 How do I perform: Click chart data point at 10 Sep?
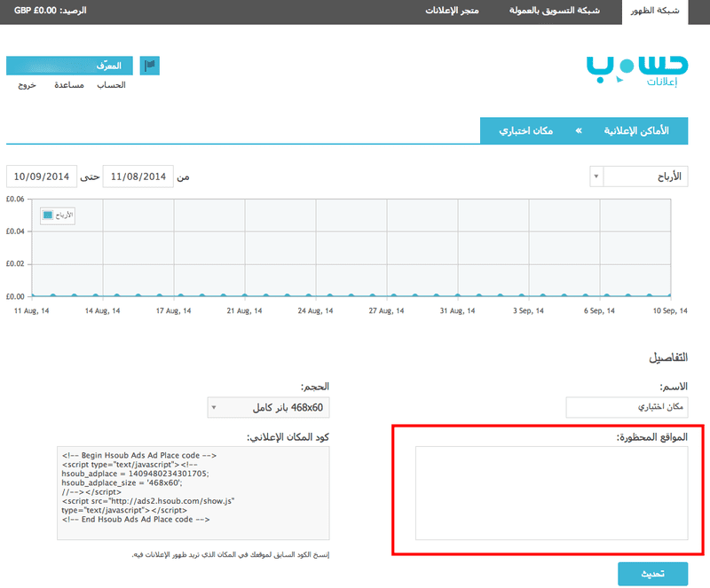(x=670, y=295)
